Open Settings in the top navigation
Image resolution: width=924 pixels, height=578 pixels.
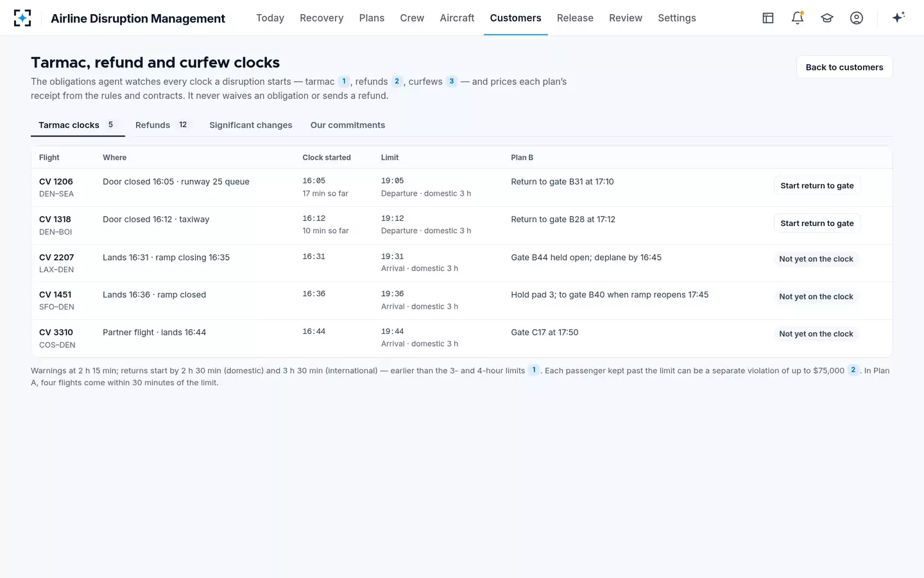(677, 18)
